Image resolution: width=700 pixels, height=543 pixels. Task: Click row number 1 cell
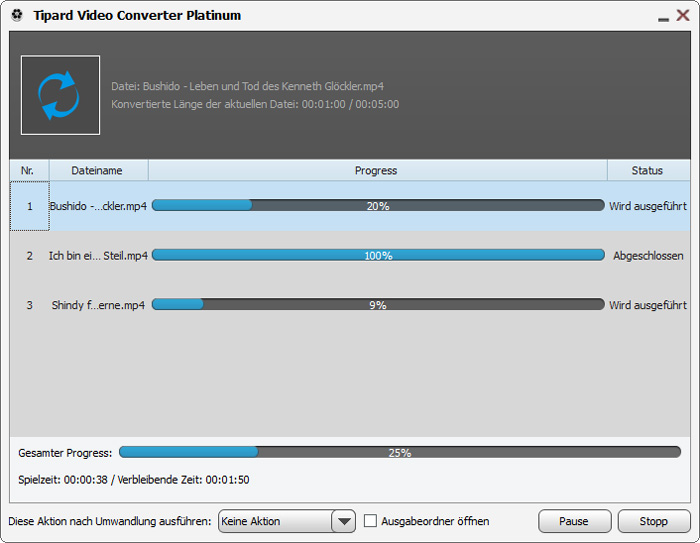tap(29, 206)
